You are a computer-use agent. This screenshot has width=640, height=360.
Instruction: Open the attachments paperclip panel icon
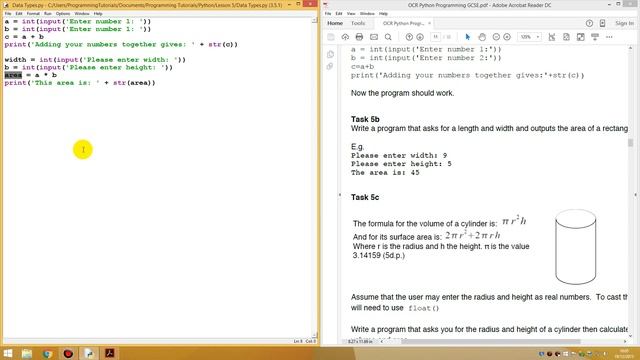(x=330, y=66)
